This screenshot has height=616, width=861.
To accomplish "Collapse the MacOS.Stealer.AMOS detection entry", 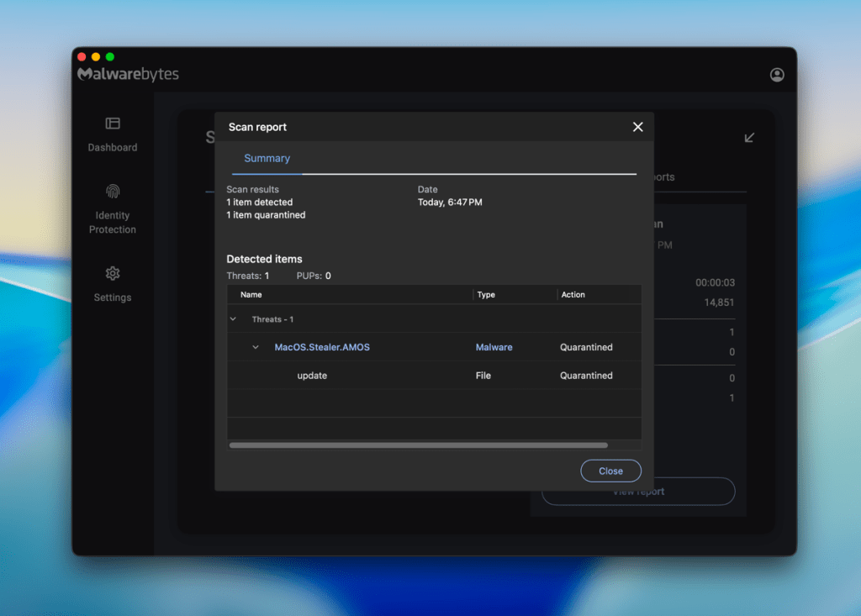I will pos(256,347).
